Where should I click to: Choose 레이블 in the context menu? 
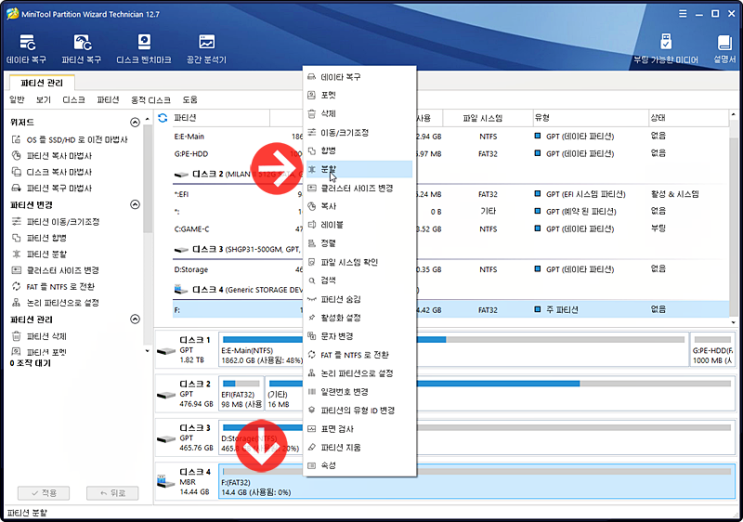(x=359, y=225)
